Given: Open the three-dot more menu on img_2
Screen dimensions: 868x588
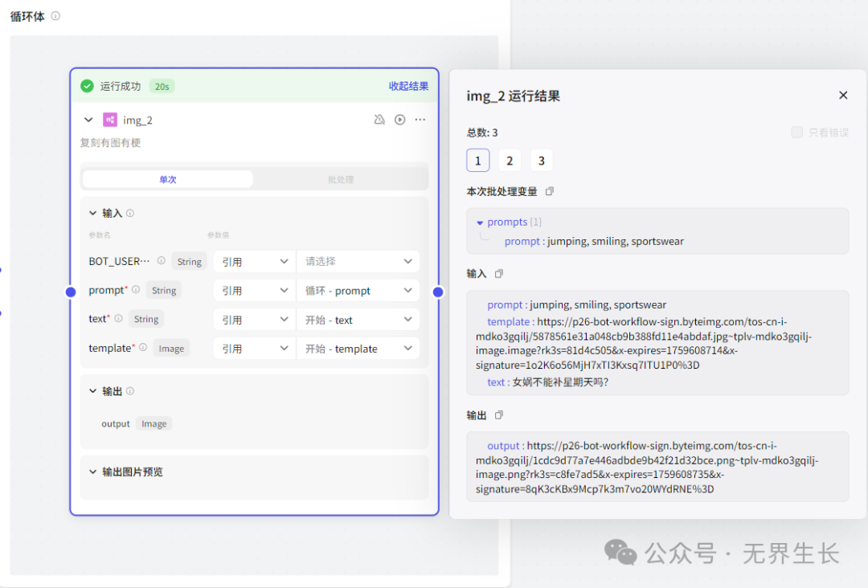Looking at the screenshot, I should (420, 120).
